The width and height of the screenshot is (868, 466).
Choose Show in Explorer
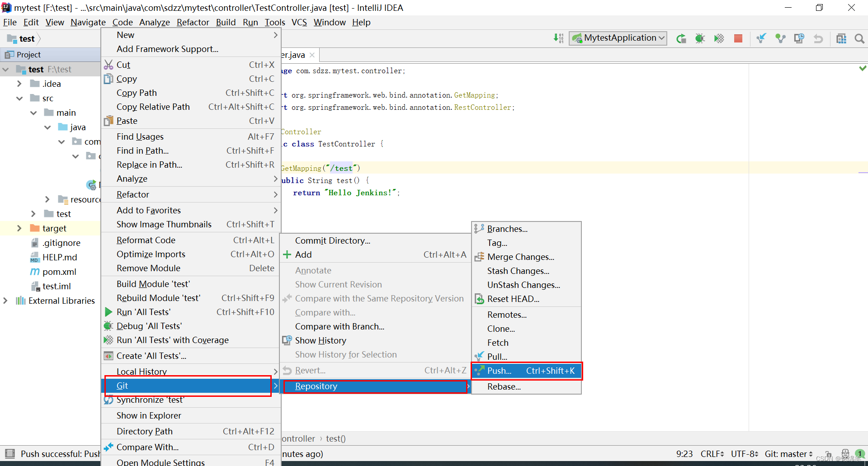pyautogui.click(x=191, y=415)
